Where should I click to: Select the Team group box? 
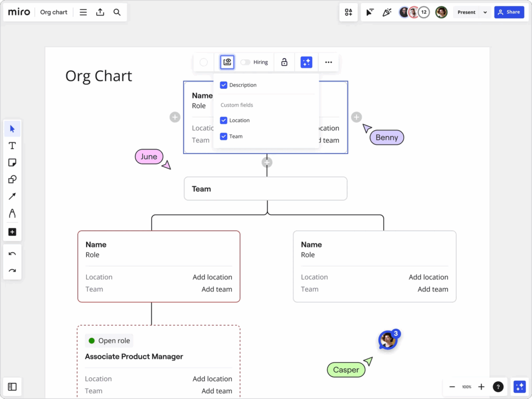click(x=265, y=189)
